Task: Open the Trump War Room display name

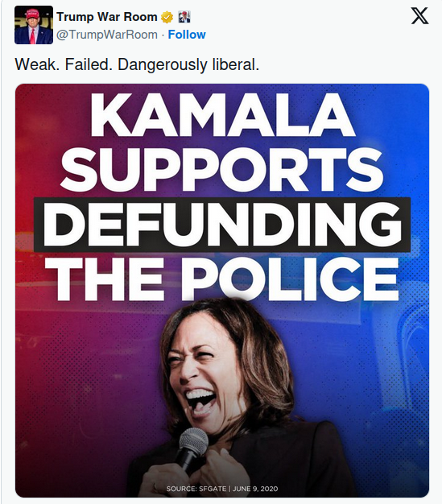Action: (x=107, y=17)
